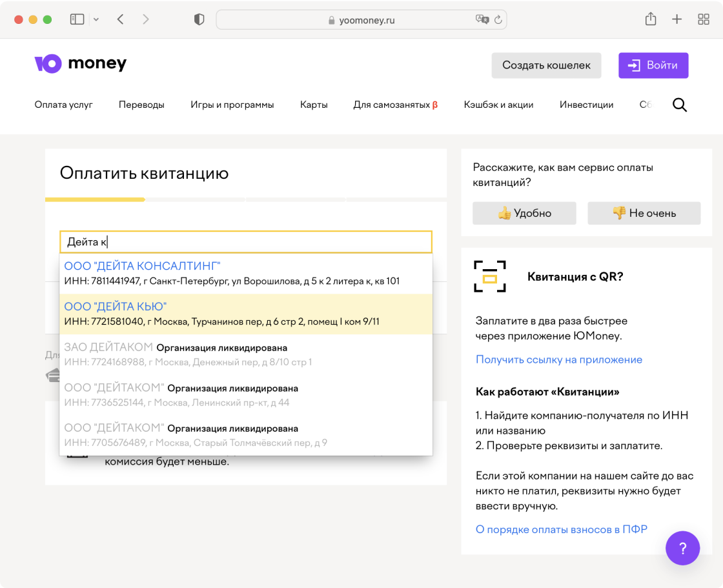Click the YooMoney logo

click(80, 64)
